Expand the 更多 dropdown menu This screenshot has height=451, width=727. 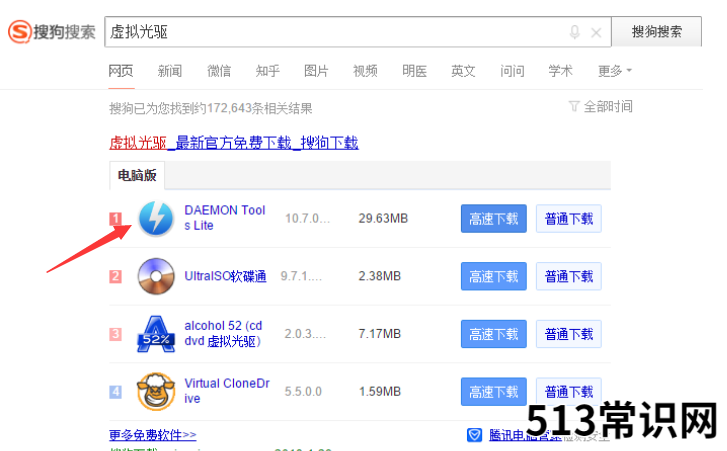tap(615, 71)
